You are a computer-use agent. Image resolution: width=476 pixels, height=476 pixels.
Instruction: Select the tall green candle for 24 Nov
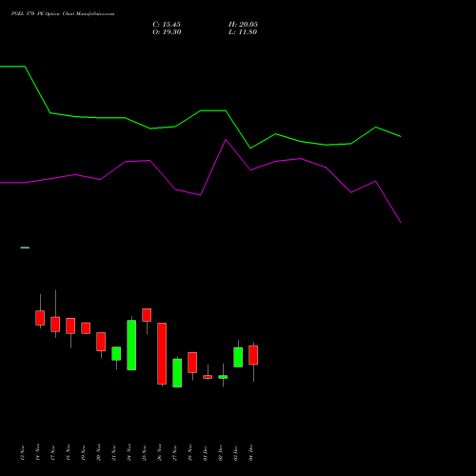tap(131, 345)
